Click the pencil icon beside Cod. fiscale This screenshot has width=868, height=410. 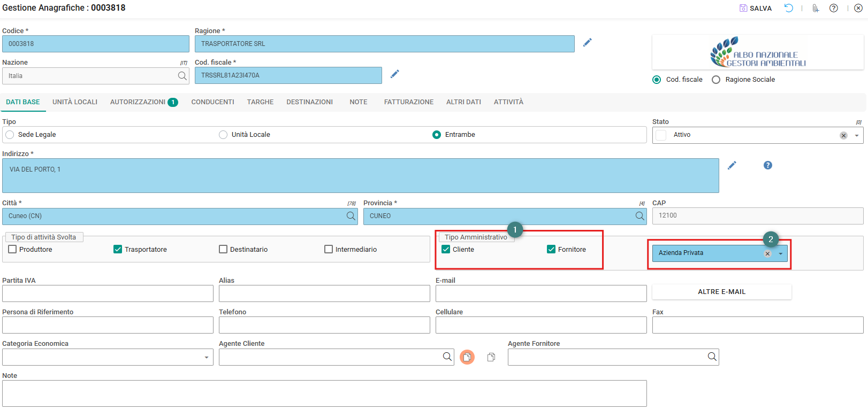395,74
